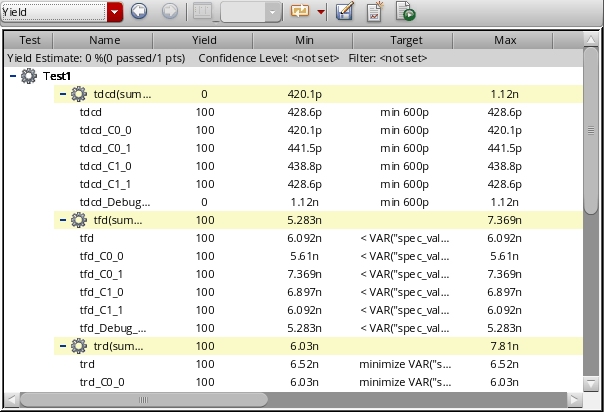Click the document with chart icon

[375, 12]
